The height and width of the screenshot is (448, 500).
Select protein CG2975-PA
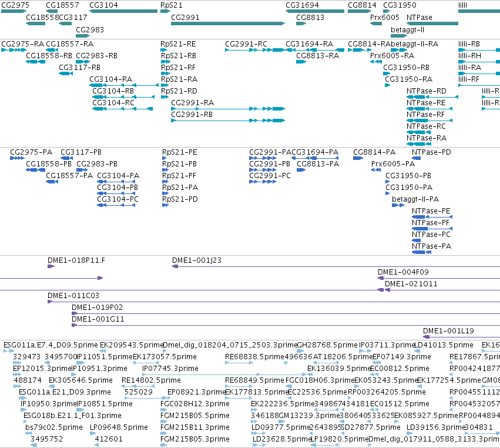pyautogui.click(x=17, y=158)
